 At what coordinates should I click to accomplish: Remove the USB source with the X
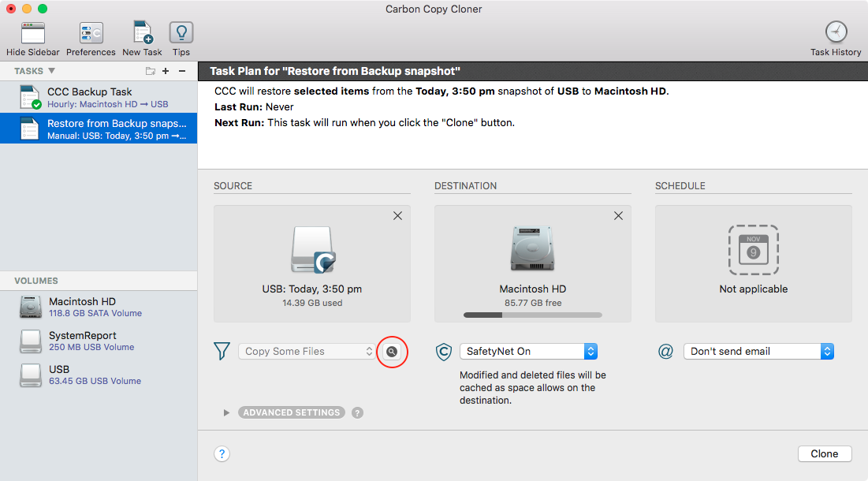397,215
